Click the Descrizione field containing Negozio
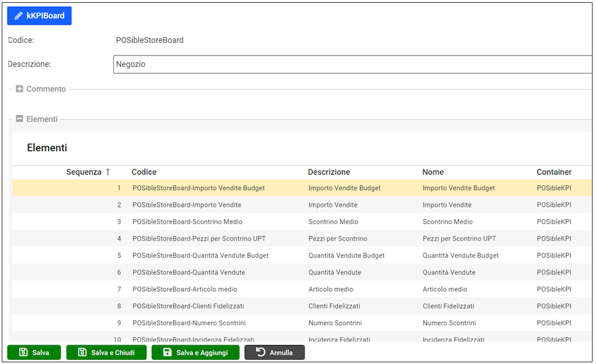596x364 pixels. click(352, 65)
